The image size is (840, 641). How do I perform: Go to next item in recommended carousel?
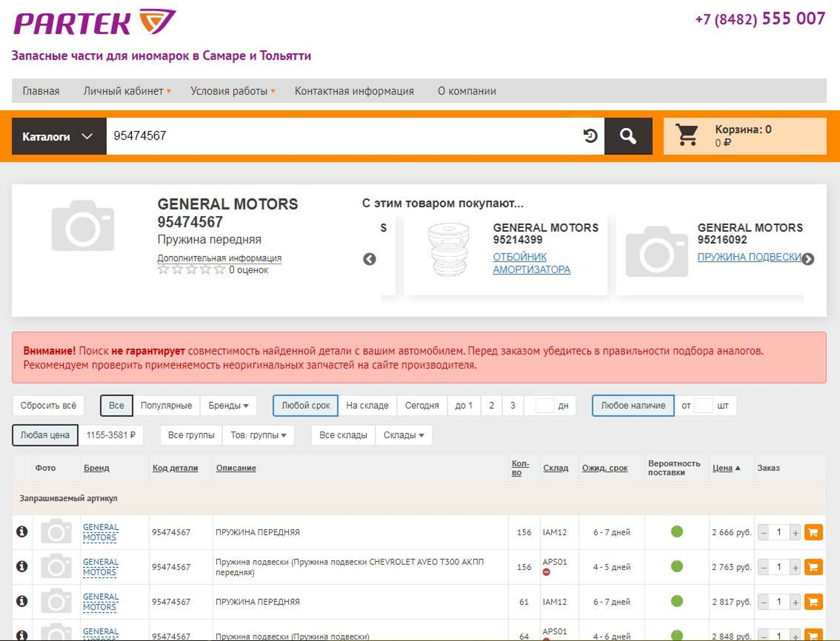pyautogui.click(x=808, y=259)
